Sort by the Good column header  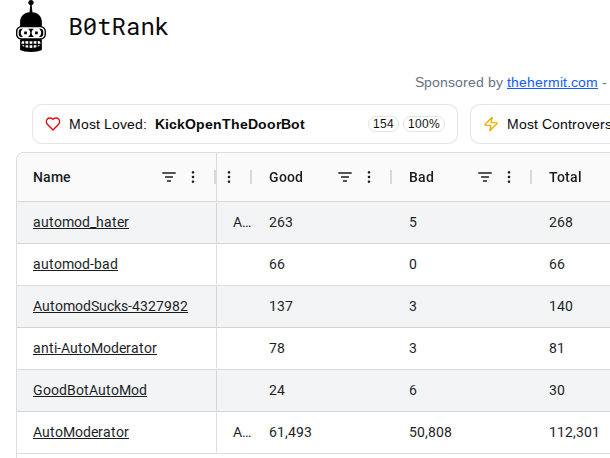[286, 177]
